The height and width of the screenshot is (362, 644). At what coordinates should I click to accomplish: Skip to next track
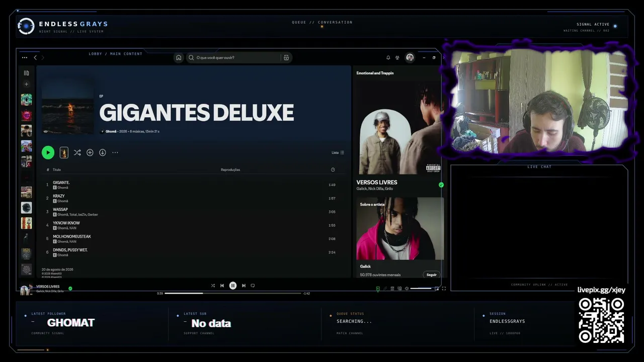[244, 286]
